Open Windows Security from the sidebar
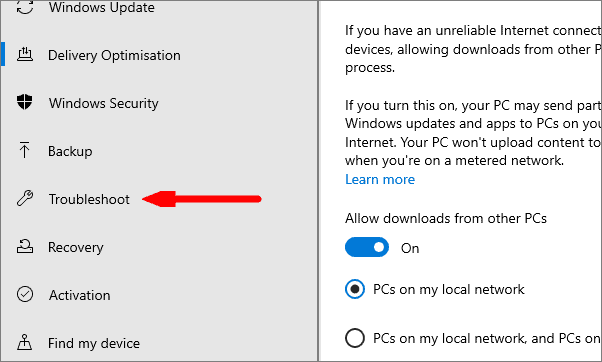The width and height of the screenshot is (602, 362). pyautogui.click(x=104, y=103)
